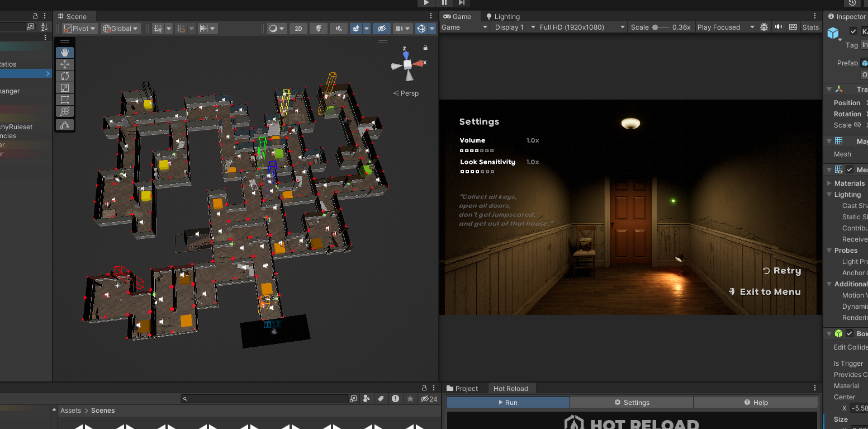
Task: Click the Play button
Action: click(426, 3)
